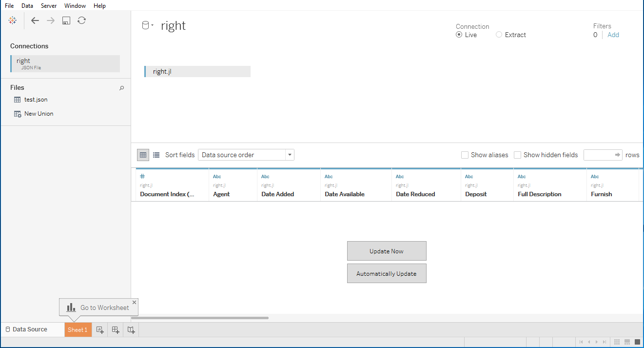Click the Update Now button
The height and width of the screenshot is (348, 644).
click(387, 251)
